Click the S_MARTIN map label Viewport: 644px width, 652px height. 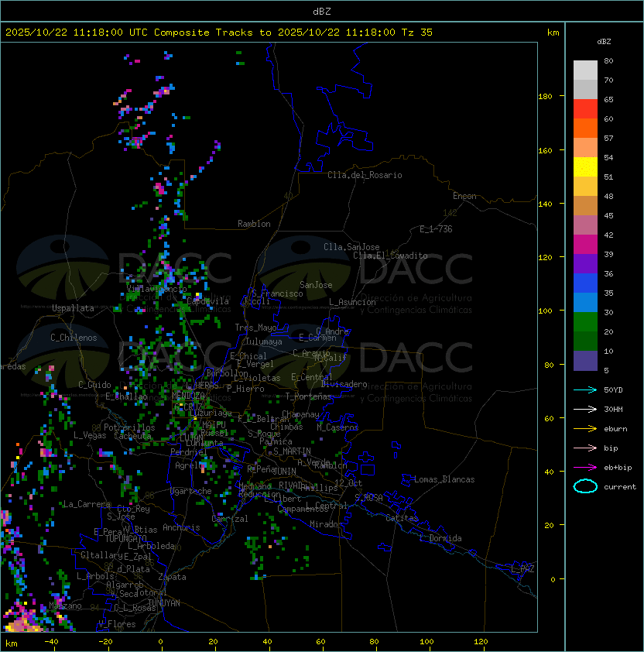point(292,451)
